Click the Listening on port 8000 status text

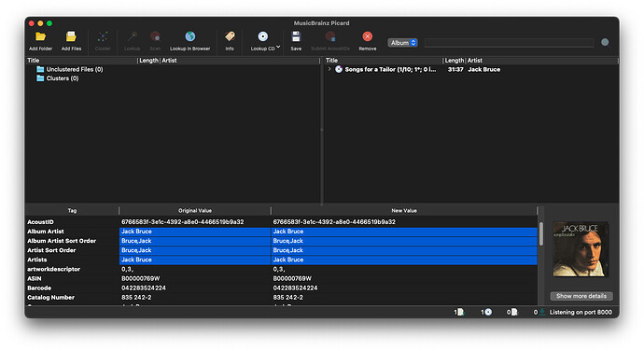581,313
